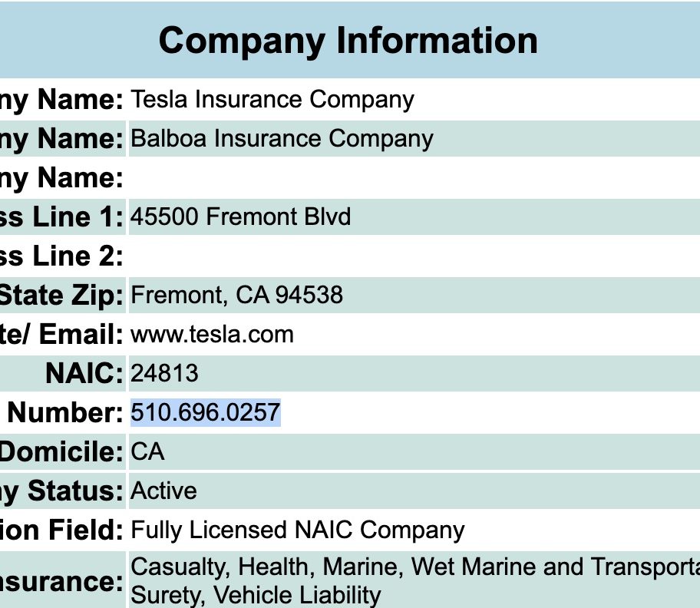Click Fully Licensed NAIC Company text

pos(298,530)
